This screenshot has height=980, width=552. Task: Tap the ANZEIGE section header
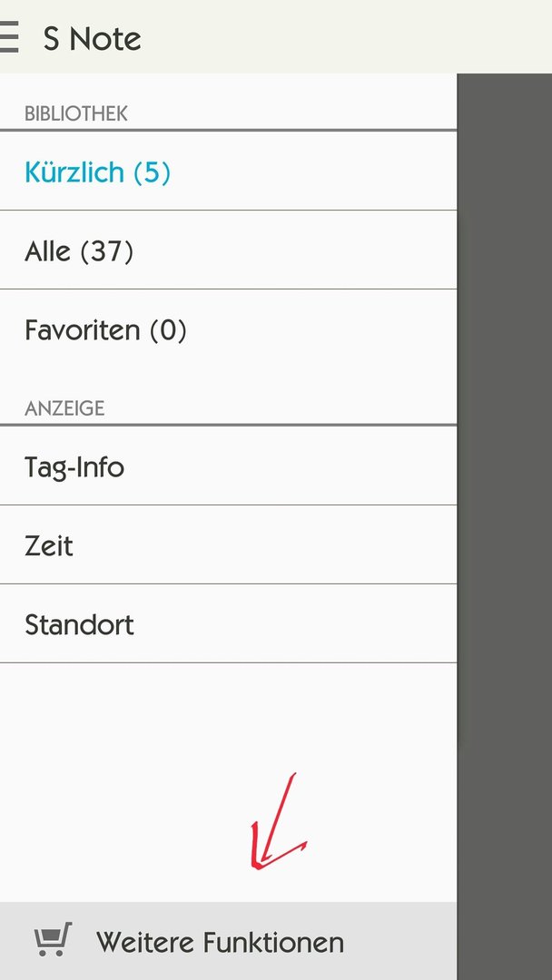(64, 408)
